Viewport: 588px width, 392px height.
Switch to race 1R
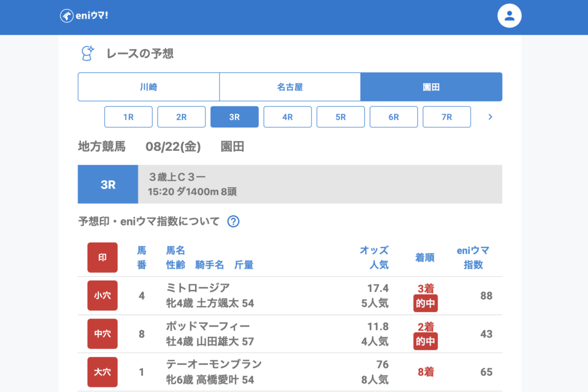click(x=129, y=117)
